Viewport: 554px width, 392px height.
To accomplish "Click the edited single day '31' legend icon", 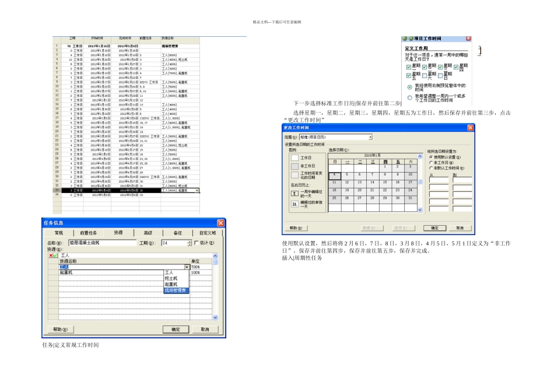I will click(x=294, y=204).
